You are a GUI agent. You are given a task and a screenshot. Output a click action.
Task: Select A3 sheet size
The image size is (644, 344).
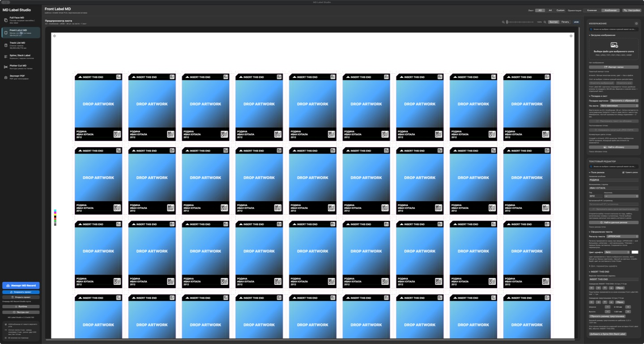[x=540, y=10]
